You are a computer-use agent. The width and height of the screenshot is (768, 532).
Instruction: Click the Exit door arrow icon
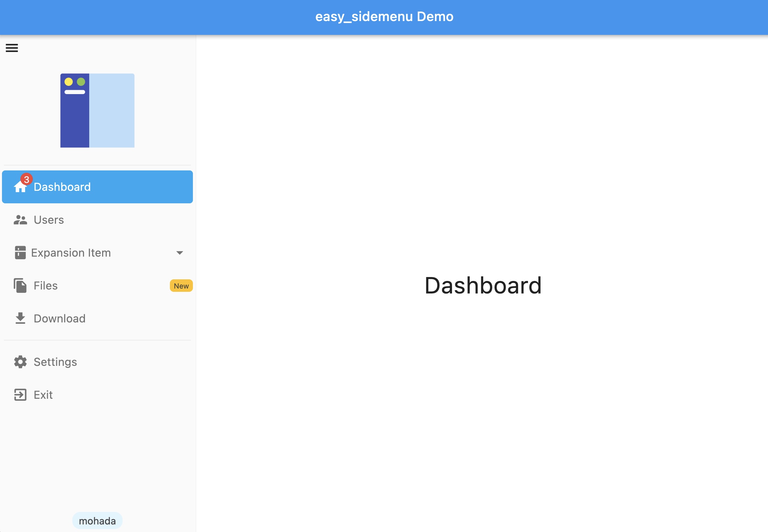[20, 395]
